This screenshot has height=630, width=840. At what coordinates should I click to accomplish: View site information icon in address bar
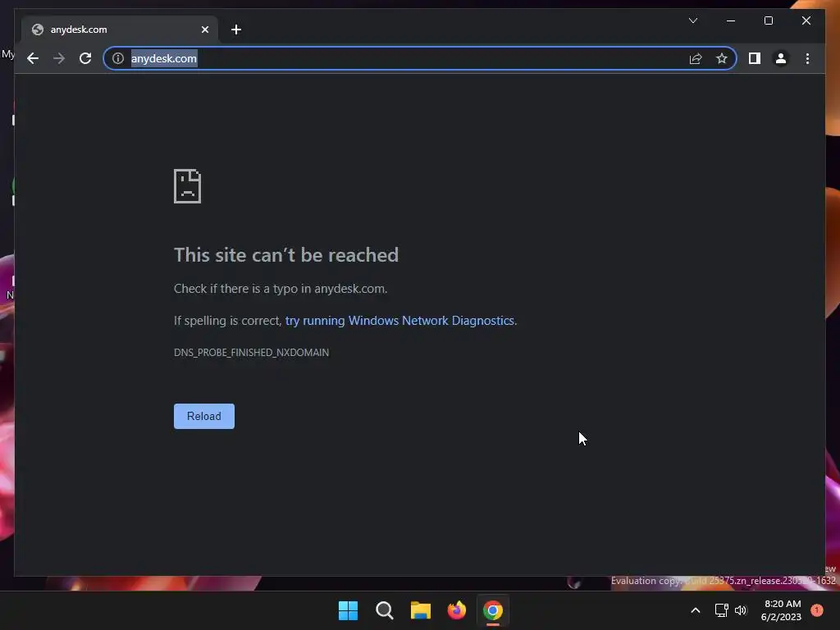tap(118, 58)
